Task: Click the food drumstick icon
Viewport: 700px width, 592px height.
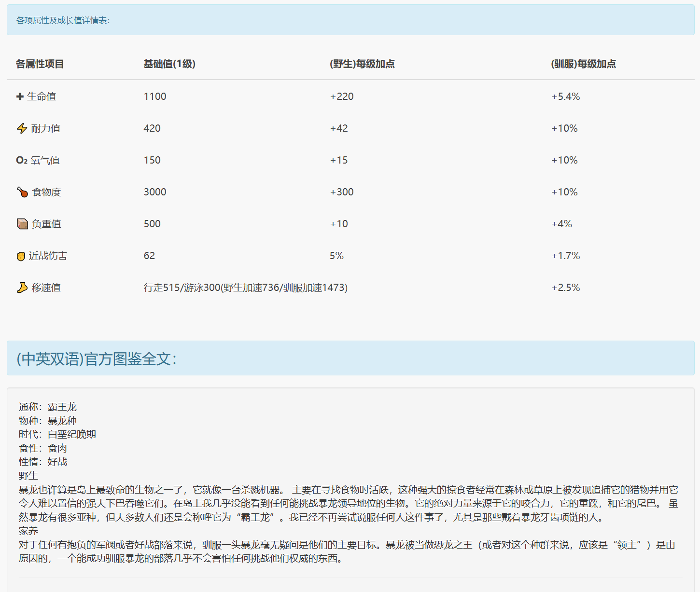Action: pos(22,192)
